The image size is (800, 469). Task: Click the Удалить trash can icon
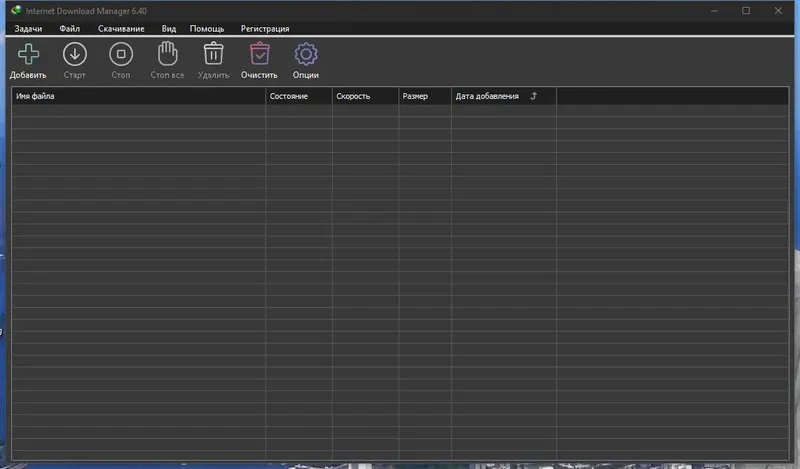pos(213,54)
